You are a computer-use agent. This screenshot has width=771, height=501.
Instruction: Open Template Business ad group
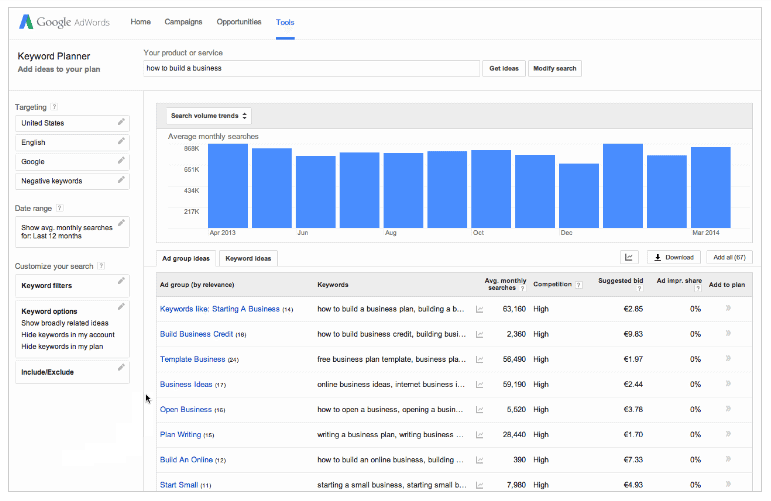(192, 359)
